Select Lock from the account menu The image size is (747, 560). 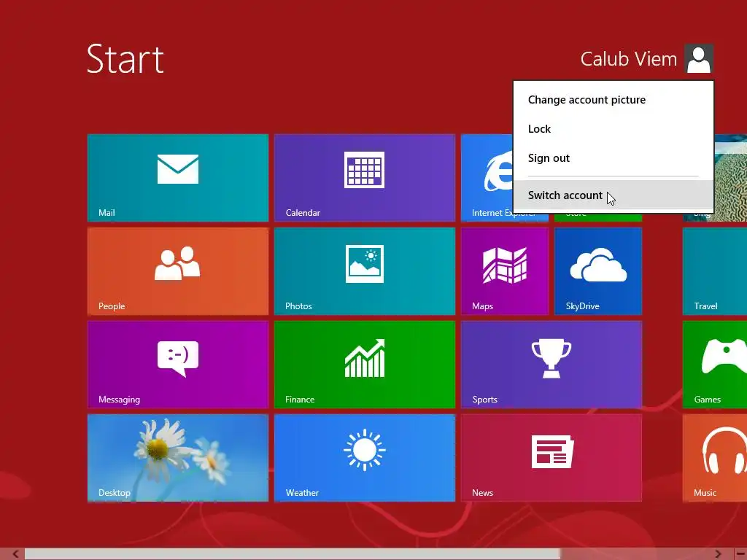coord(613,129)
